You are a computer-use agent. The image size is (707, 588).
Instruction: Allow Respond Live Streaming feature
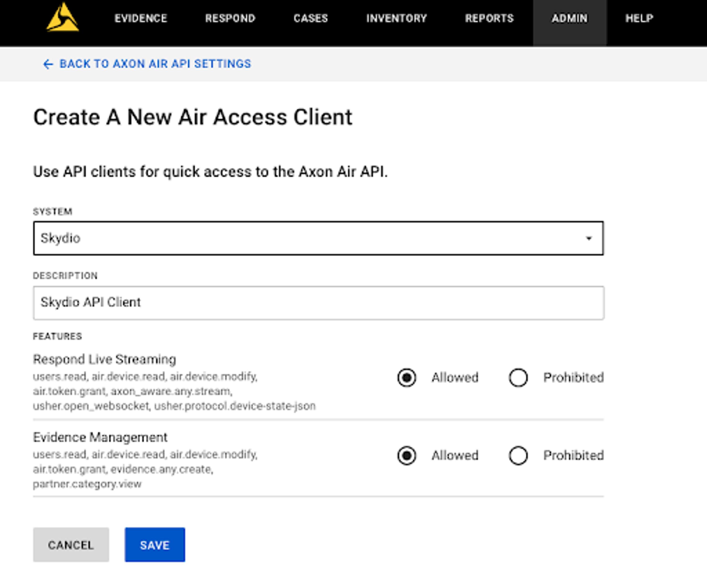pyautogui.click(x=407, y=378)
